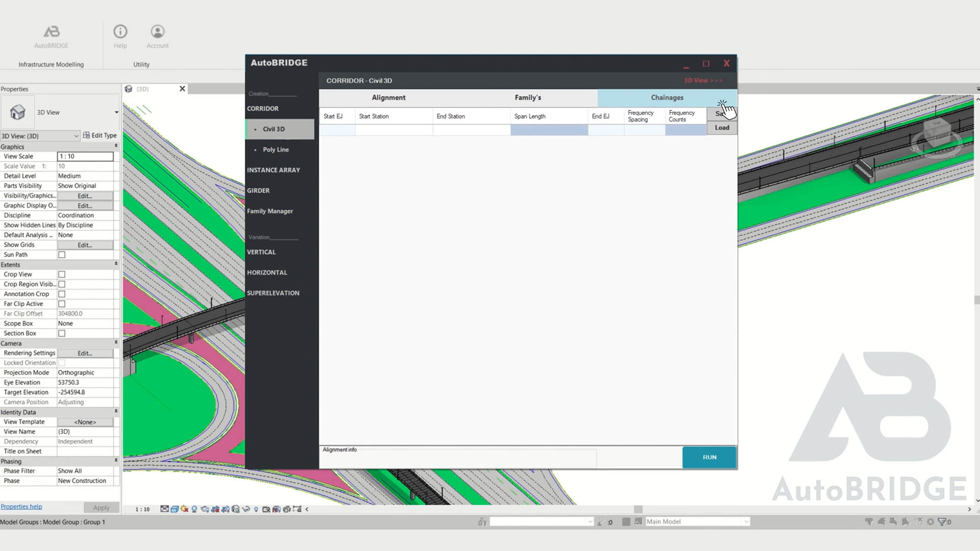The image size is (980, 551).
Task: Click the Unlocked 3D View icon
Action: point(236,509)
